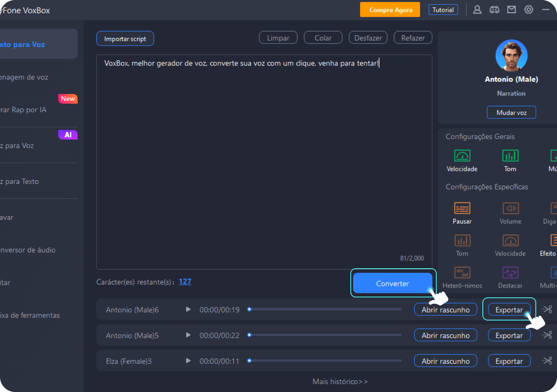The image size is (557, 392).
Task: Click the Converter button
Action: click(x=392, y=283)
